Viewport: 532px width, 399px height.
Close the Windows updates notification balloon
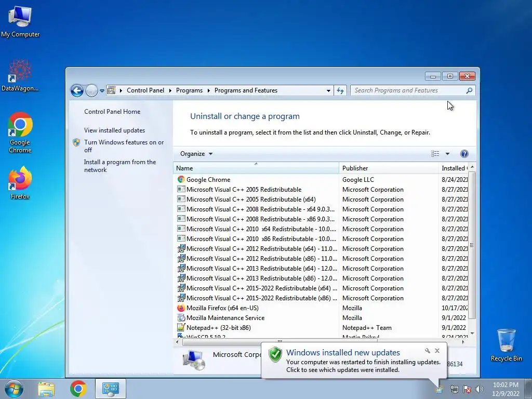437,351
